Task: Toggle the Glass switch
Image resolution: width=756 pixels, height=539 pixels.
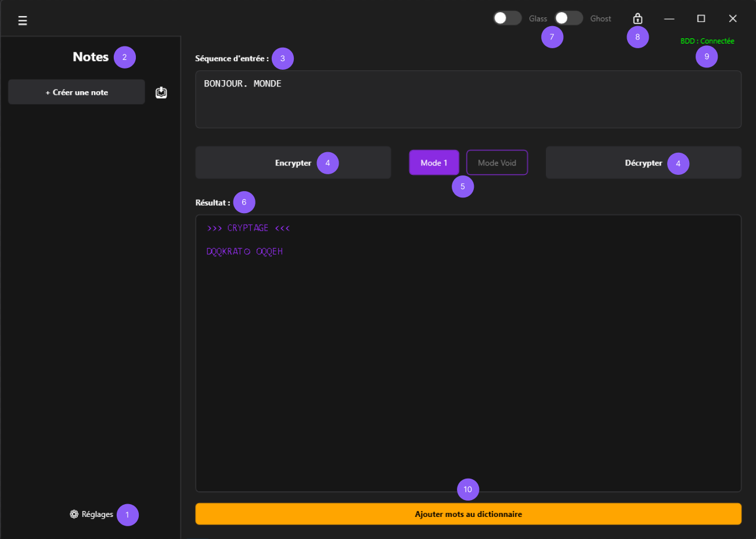Action: tap(507, 18)
